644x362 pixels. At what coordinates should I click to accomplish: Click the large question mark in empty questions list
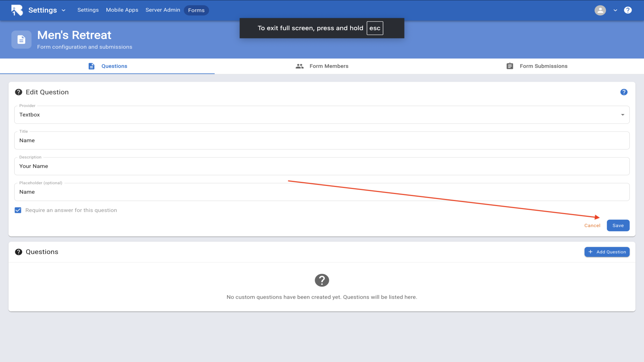click(322, 280)
